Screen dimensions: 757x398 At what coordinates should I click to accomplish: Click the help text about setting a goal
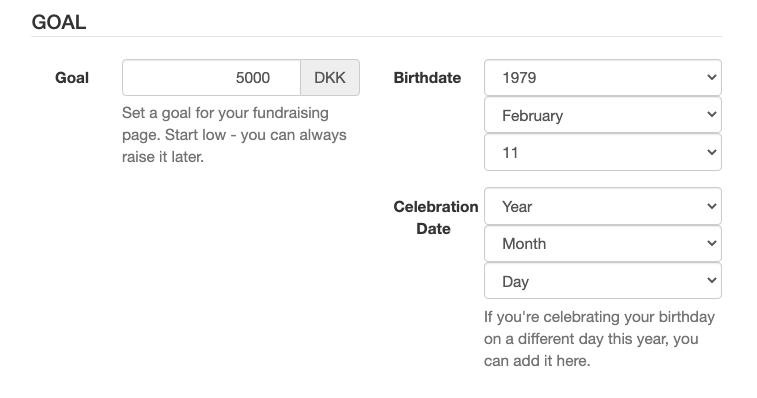(x=234, y=135)
